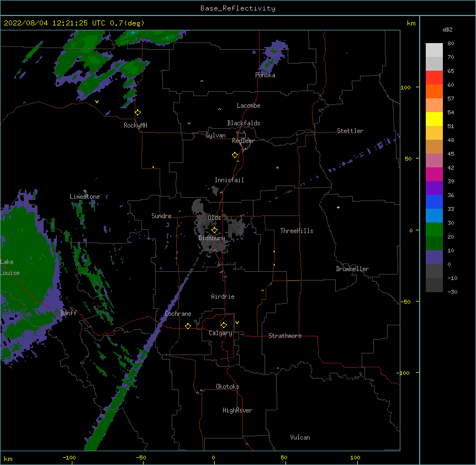
Task: Click the timestamp 2022/08/04 12:21:25 UTC
Action: (x=55, y=23)
